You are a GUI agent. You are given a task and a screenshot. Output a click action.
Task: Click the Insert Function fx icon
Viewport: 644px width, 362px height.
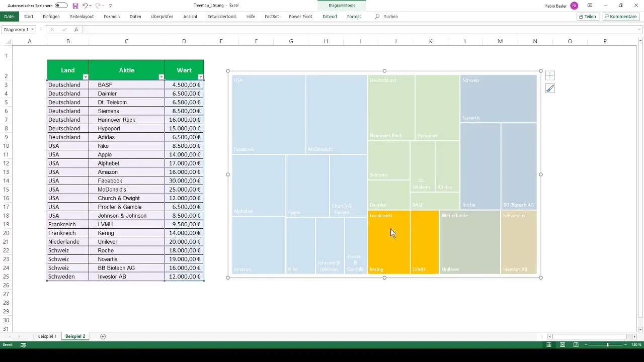76,30
